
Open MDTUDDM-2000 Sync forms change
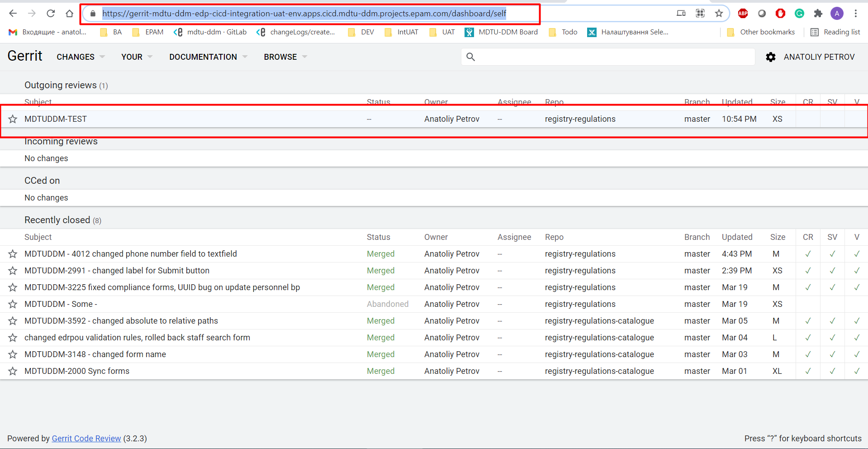point(77,371)
